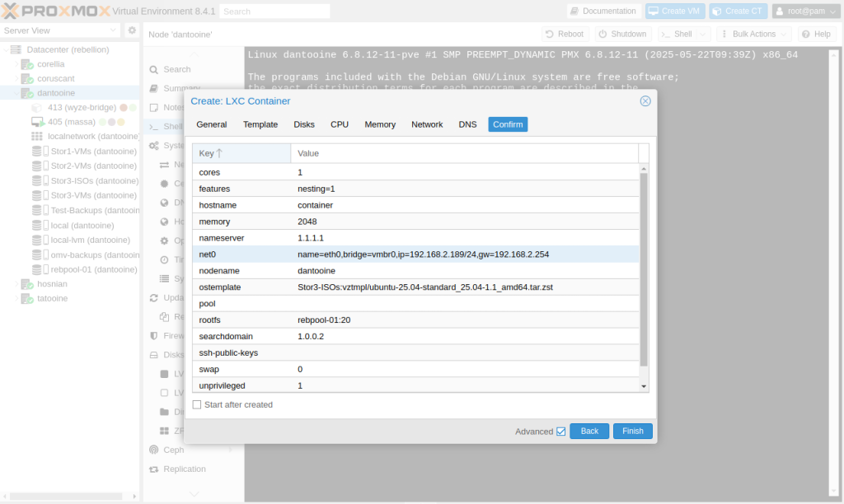Switch to the Memory tab
Image resolution: width=844 pixels, height=504 pixels.
pos(380,124)
